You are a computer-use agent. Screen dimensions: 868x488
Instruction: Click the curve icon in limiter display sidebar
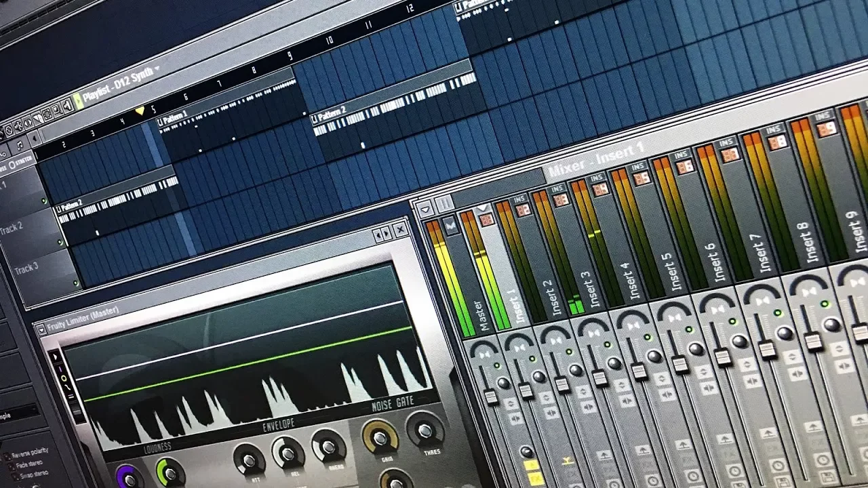[x=68, y=386]
